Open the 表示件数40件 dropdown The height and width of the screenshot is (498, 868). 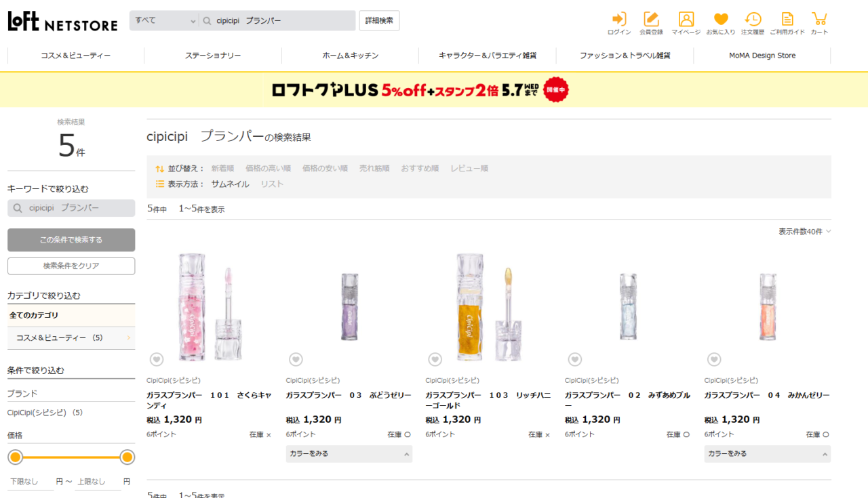805,232
